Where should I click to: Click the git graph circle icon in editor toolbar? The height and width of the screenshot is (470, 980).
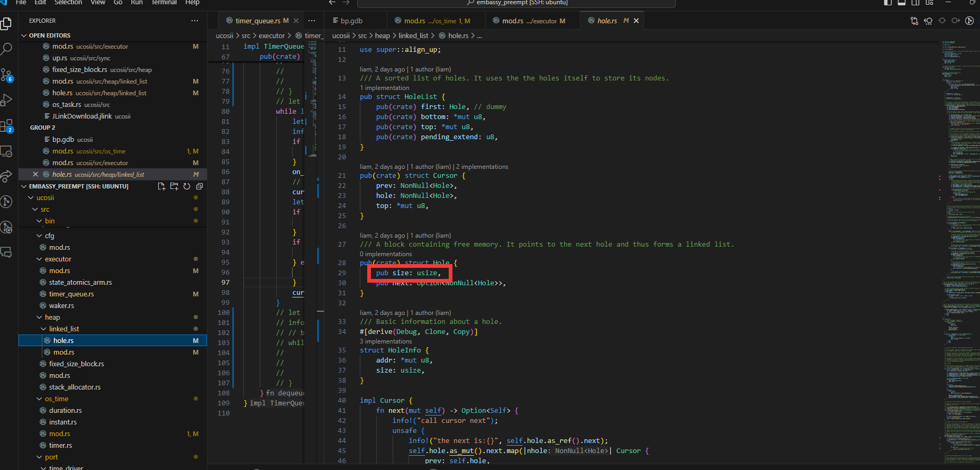[969, 21]
